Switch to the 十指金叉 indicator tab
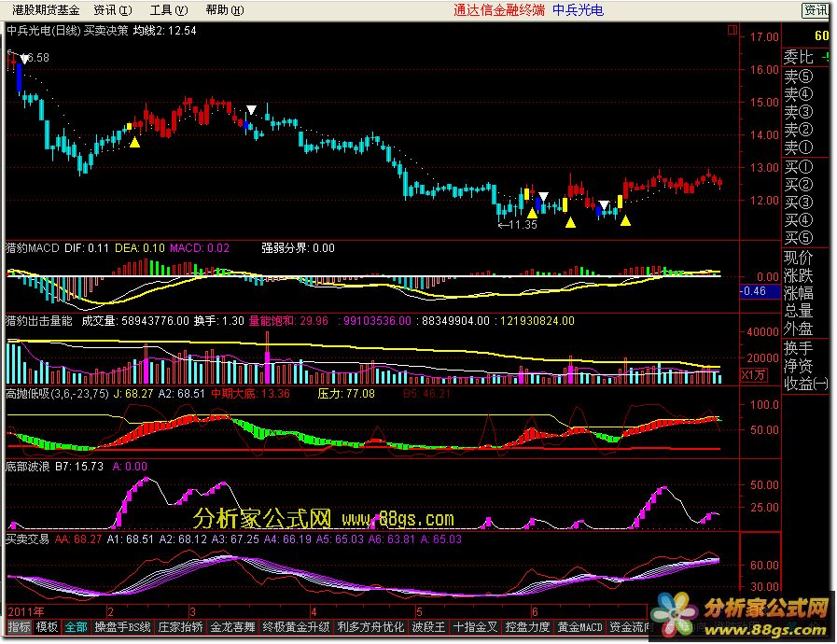The image size is (837, 644). tap(475, 627)
